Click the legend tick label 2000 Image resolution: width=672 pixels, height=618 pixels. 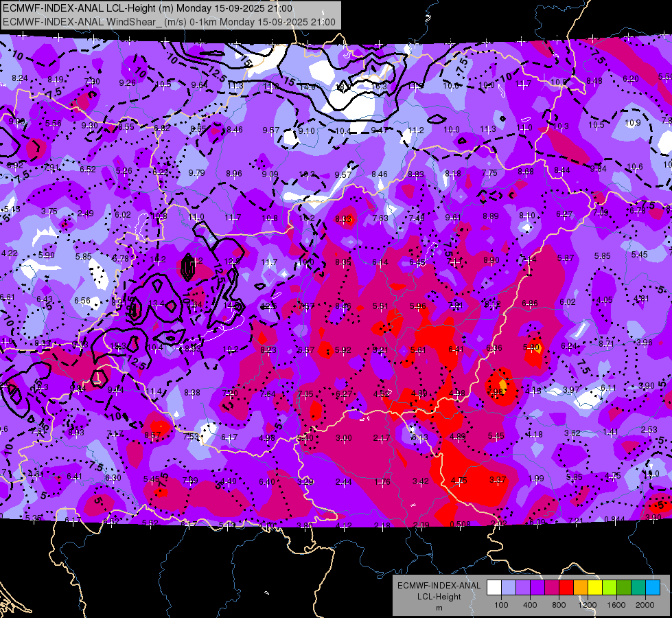645,605
